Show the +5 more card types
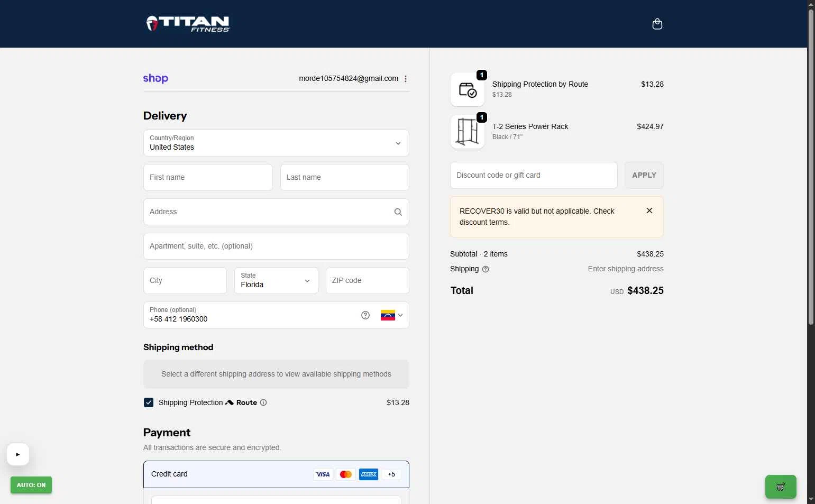 coord(391,474)
